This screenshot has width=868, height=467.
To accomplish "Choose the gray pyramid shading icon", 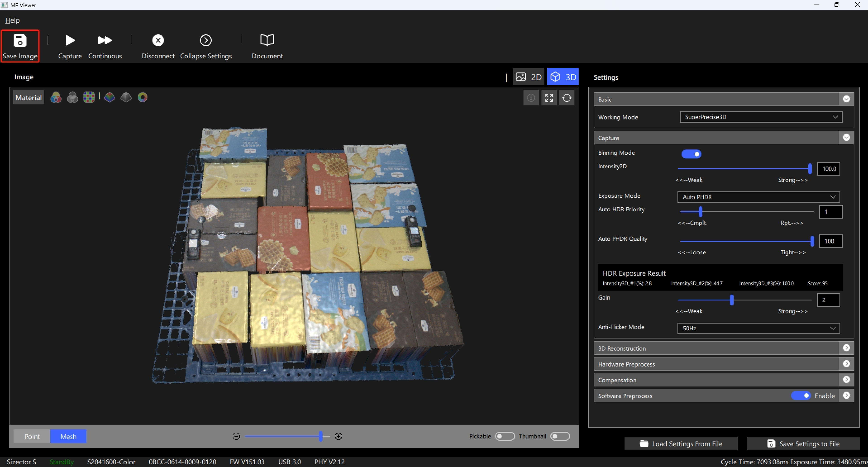I will tap(126, 97).
